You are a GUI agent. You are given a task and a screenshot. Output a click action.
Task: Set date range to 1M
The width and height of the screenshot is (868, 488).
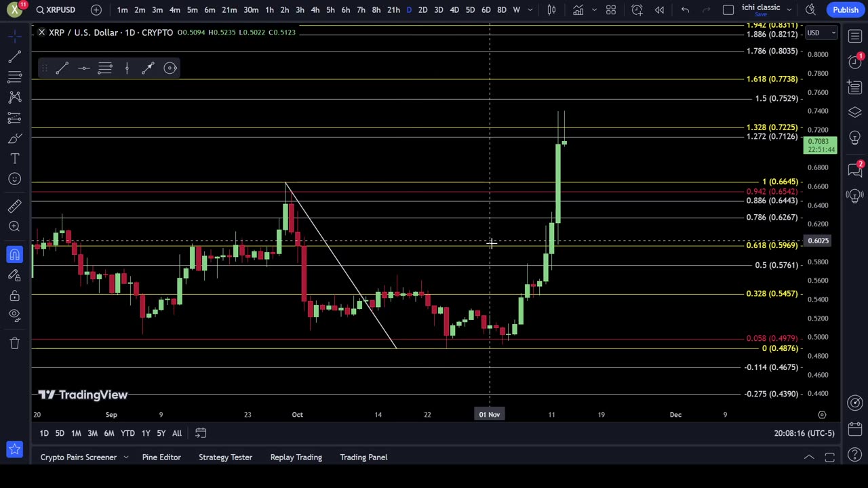[x=76, y=433]
